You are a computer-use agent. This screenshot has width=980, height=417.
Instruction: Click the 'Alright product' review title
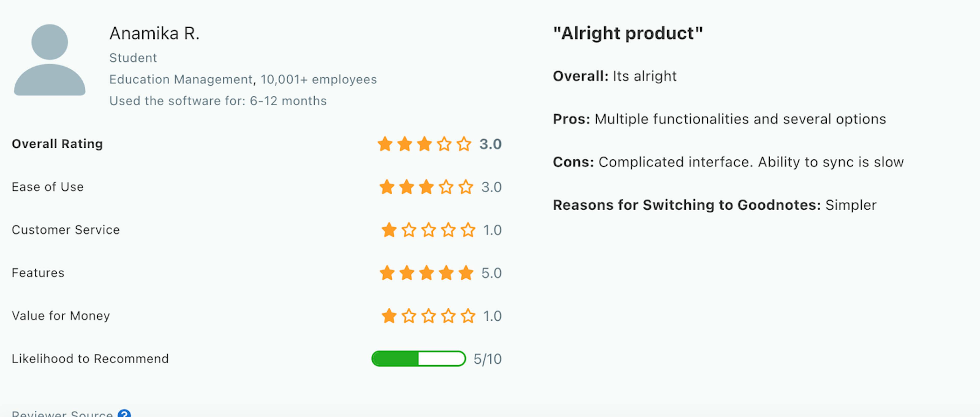[626, 34]
